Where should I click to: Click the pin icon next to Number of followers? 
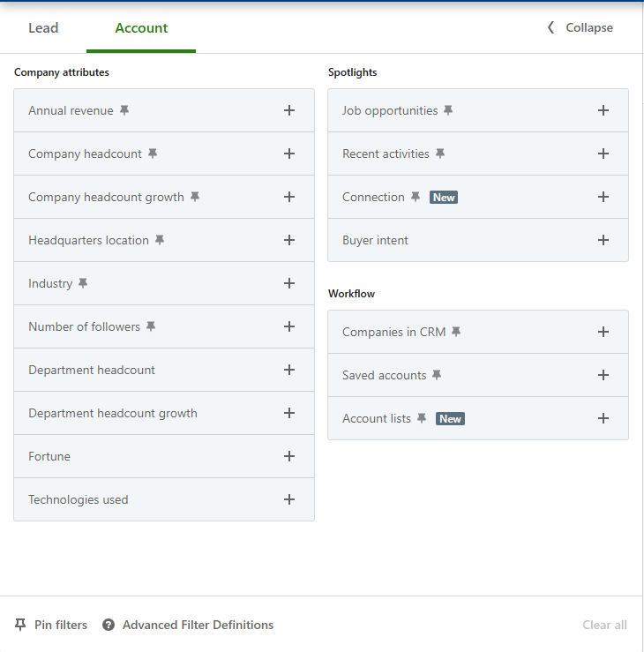point(151,326)
